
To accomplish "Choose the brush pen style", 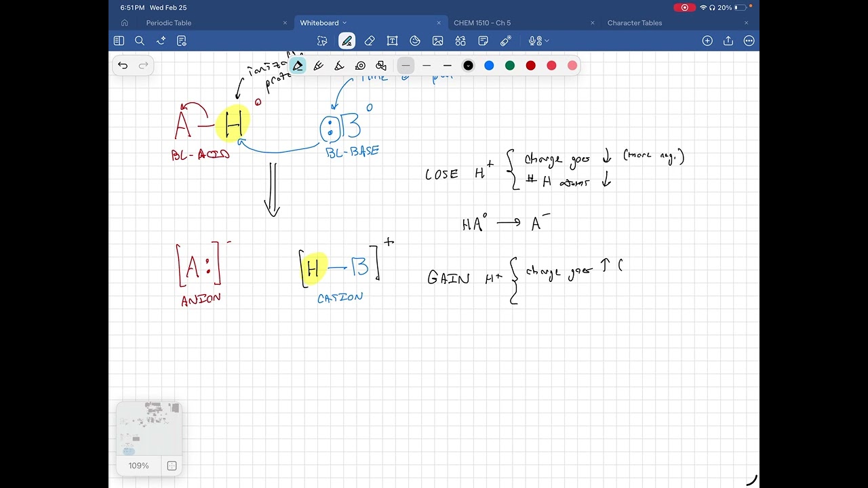I will point(319,66).
